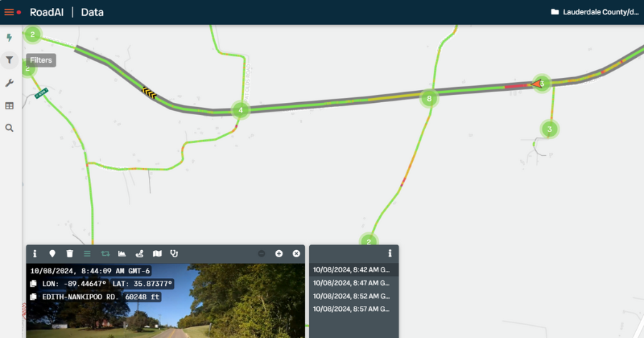Click the route path icon
Viewport: 644px width, 338px height.
[140, 254]
